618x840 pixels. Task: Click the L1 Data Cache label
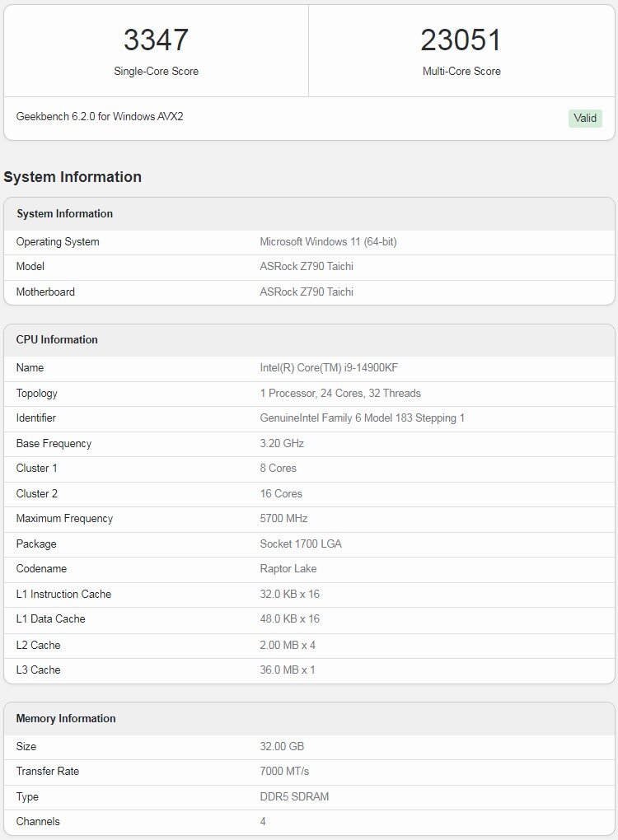coord(51,618)
